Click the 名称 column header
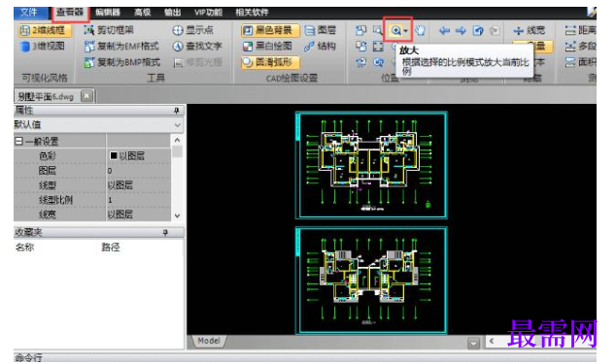 24,248
